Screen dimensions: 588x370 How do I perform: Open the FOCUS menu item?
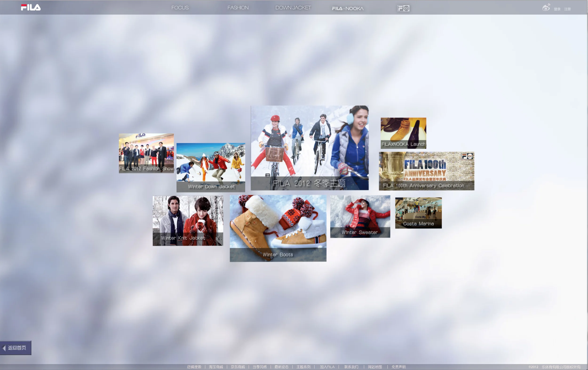(x=180, y=8)
